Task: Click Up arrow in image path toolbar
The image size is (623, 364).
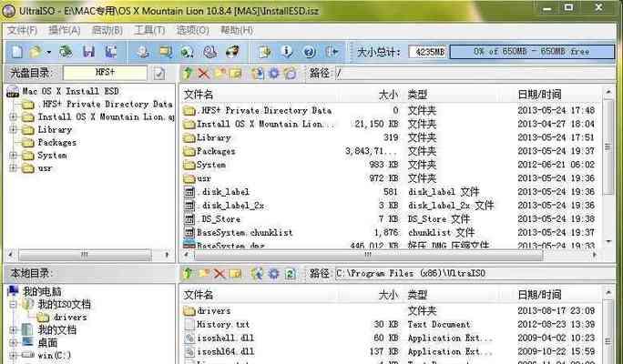Action: (x=188, y=73)
